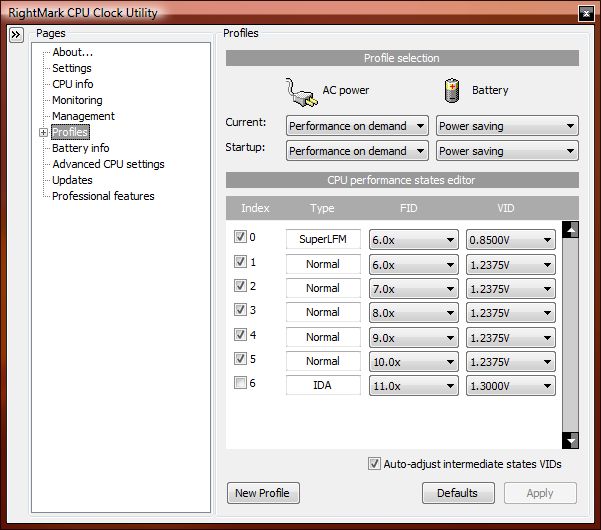Enable performance state index 6
This screenshot has width=601, height=530.
click(240, 382)
